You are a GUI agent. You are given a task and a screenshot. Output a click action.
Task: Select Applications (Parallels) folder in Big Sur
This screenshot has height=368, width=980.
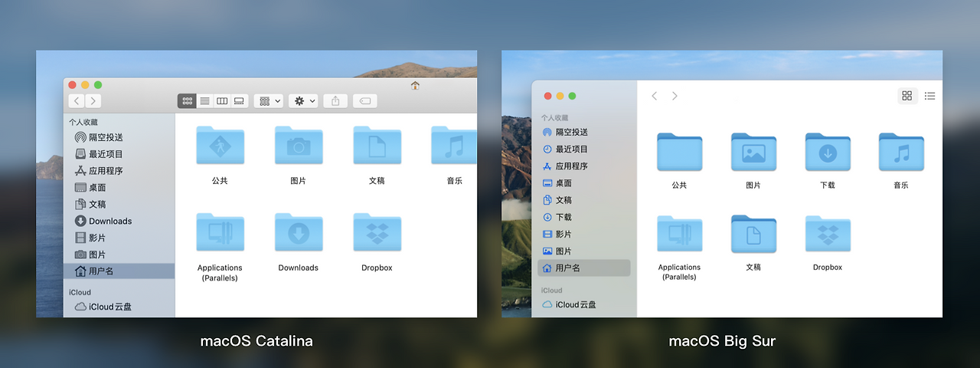coord(679,234)
